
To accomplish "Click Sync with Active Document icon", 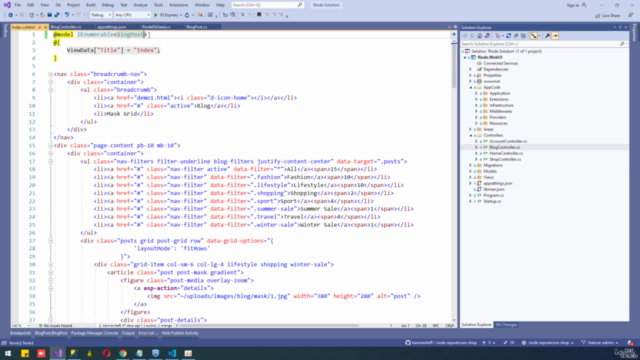I will (x=509, y=36).
